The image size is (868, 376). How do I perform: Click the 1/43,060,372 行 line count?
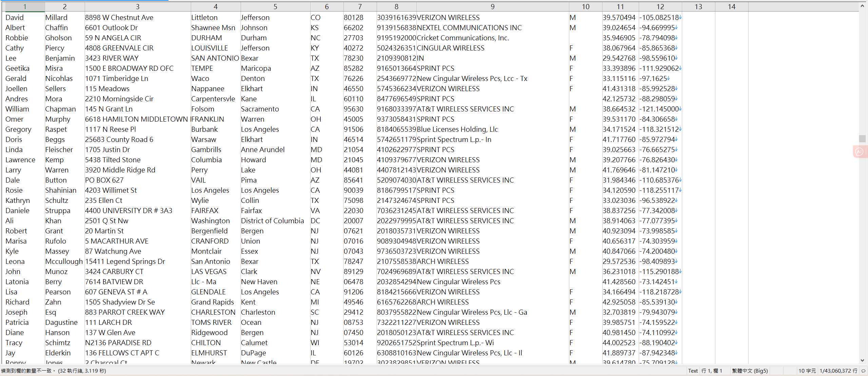coord(839,371)
